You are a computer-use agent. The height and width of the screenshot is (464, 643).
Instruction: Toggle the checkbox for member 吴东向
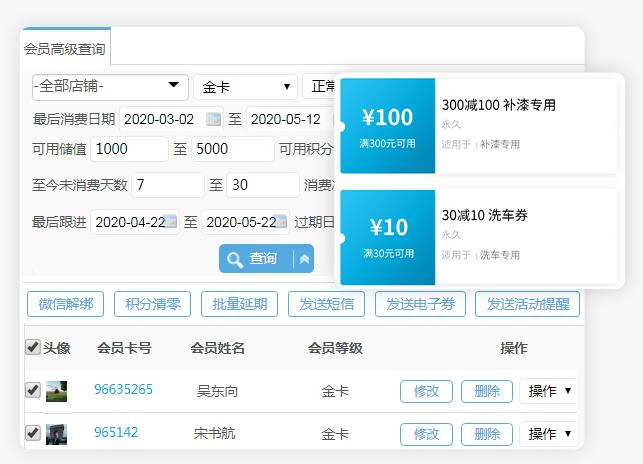pos(33,390)
